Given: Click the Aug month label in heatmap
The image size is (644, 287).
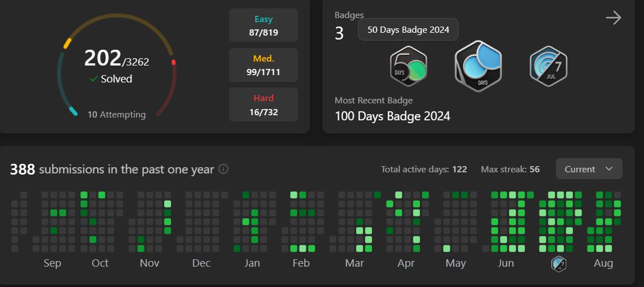Looking at the screenshot, I should click(x=603, y=263).
